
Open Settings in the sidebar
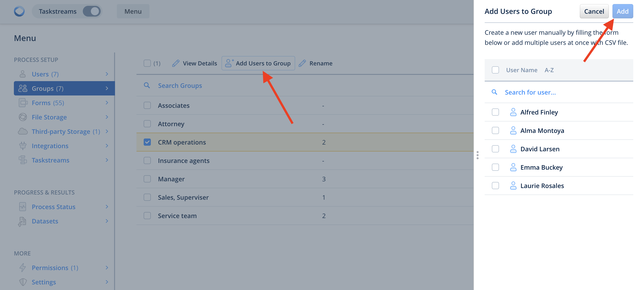click(x=44, y=282)
